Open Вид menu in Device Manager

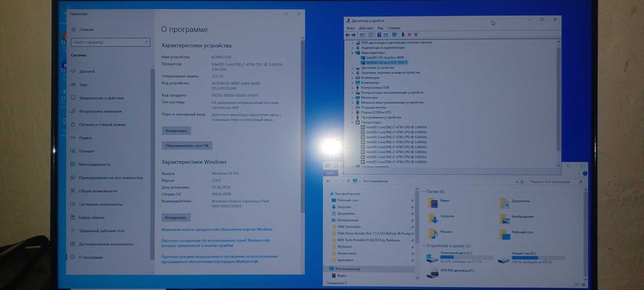coord(381,28)
